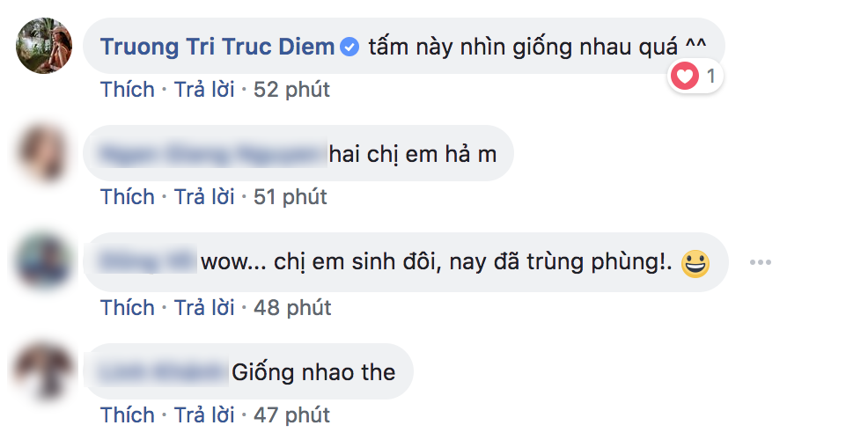868x440 pixels.
Task: Click Thích under "Giống nhao the"
Action: pos(127,414)
